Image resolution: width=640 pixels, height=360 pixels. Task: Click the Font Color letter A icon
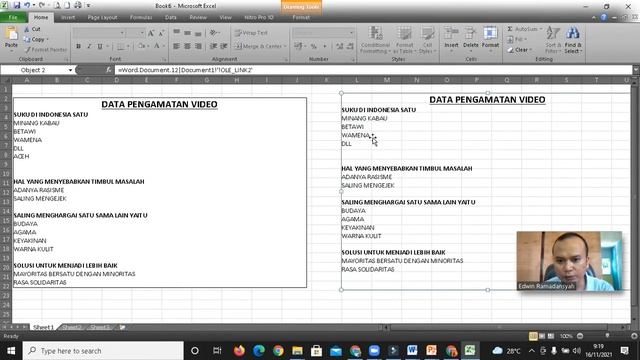click(x=156, y=46)
